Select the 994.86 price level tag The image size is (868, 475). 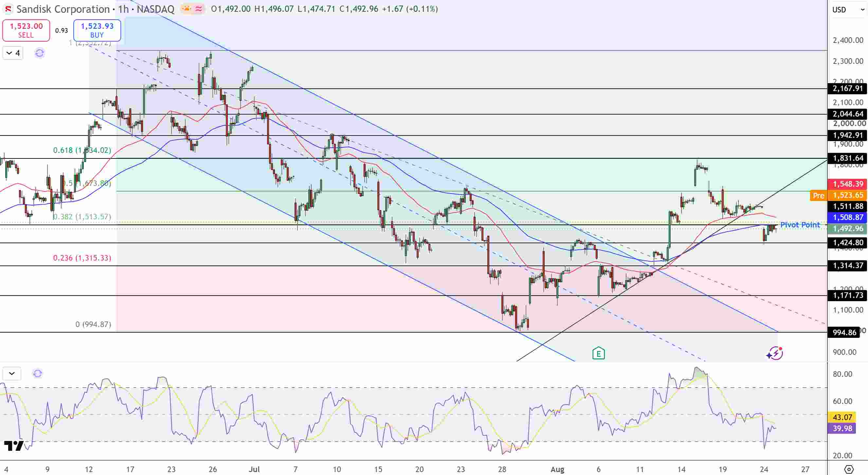click(843, 333)
